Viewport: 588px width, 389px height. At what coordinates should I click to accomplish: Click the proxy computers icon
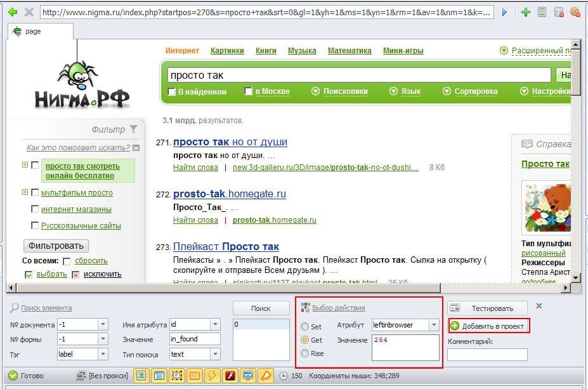tap(81, 376)
